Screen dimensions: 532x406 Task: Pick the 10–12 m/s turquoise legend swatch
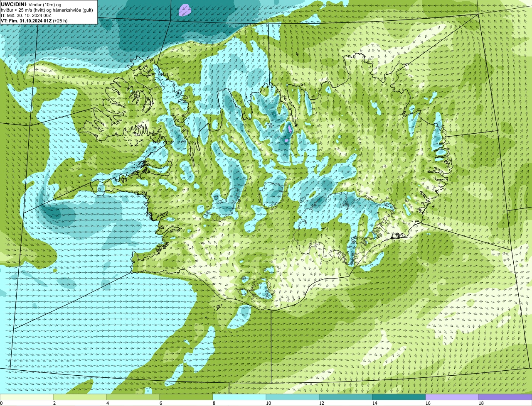(x=293, y=397)
